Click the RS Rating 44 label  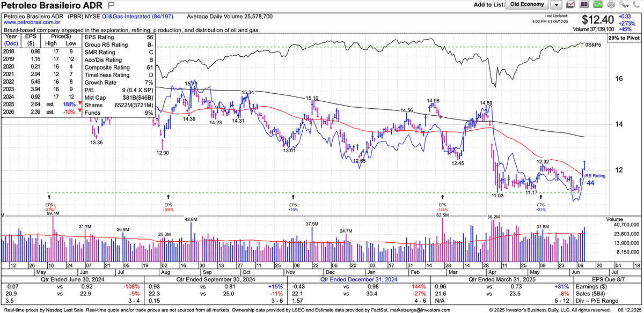[x=590, y=180]
